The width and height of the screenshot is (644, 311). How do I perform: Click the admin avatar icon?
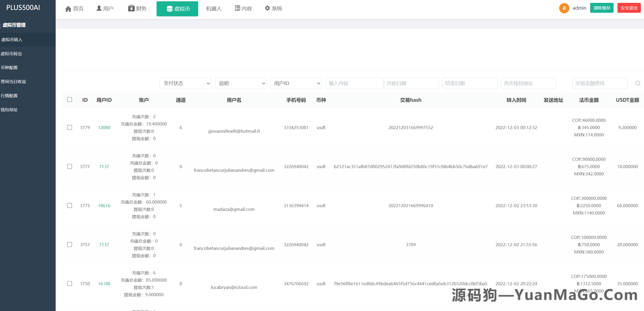click(564, 8)
